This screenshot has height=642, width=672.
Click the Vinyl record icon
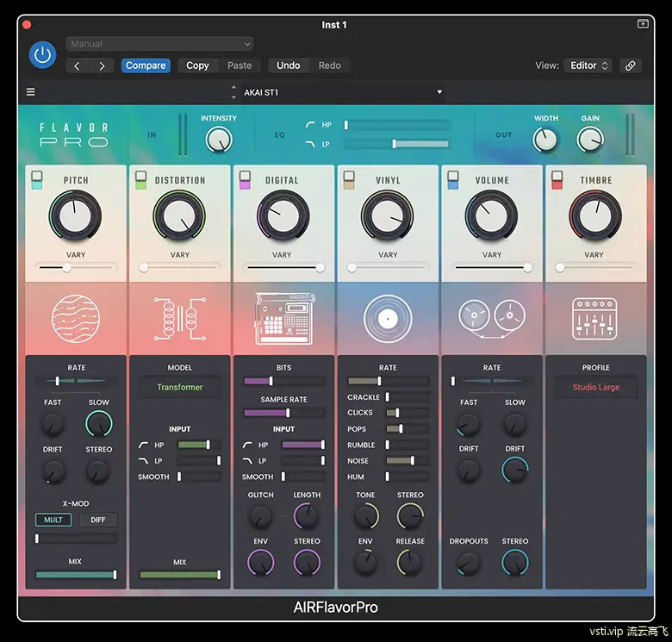[x=388, y=319]
